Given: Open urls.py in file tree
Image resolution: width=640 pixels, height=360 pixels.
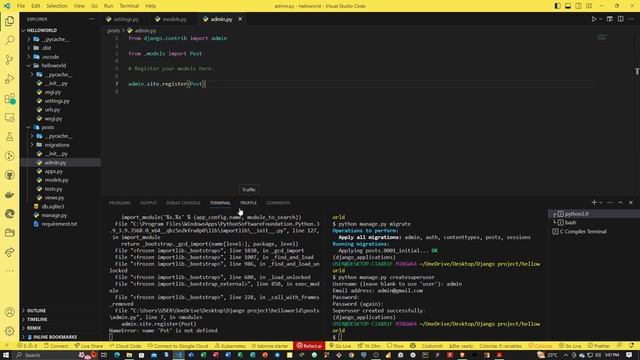Looking at the screenshot, I should 52,110.
